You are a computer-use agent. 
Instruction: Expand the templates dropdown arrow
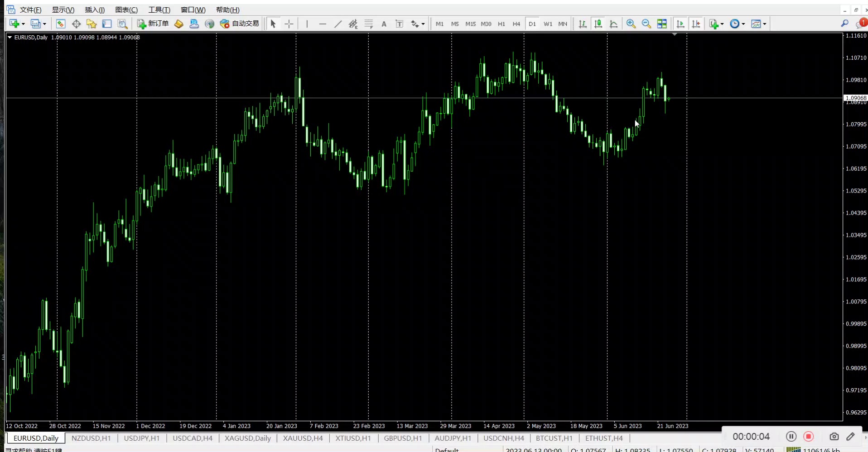coord(765,24)
